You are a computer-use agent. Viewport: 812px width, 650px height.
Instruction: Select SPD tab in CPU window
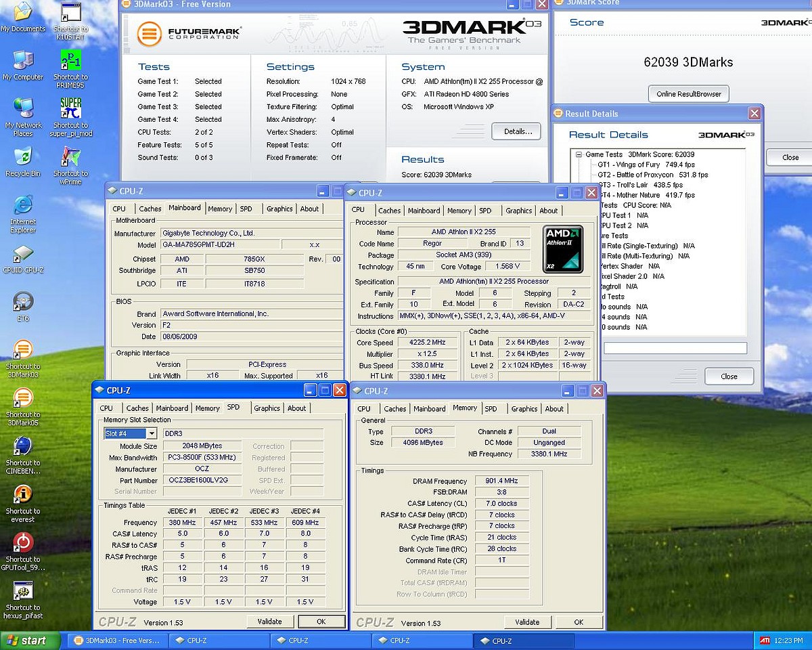point(485,211)
